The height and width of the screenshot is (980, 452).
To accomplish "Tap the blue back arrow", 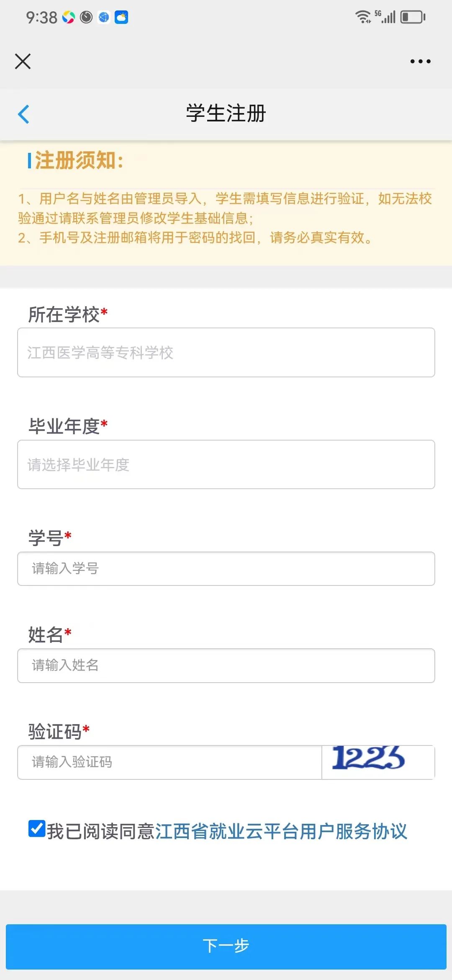I will (x=24, y=114).
